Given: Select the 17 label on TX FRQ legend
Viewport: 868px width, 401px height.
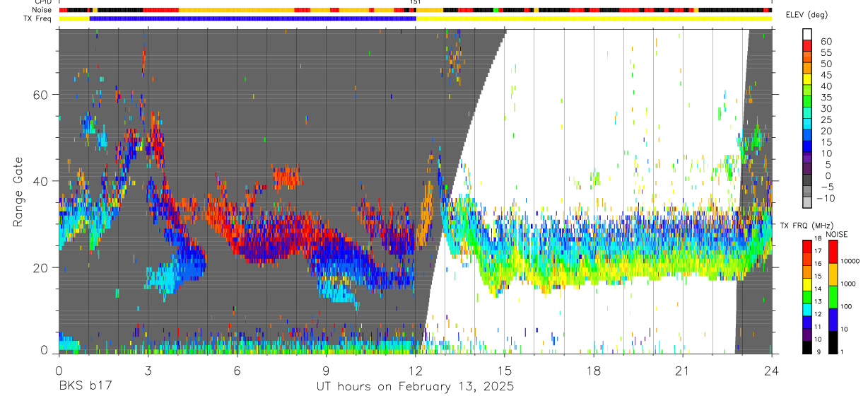Looking at the screenshot, I should click(818, 251).
